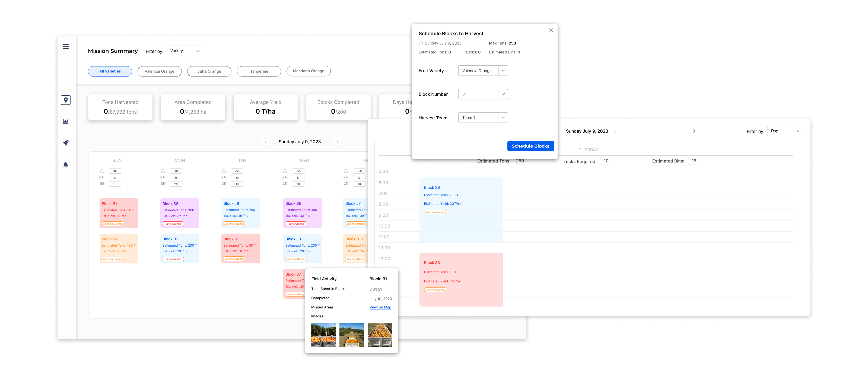Expand the Fruit Variety dropdown

point(503,71)
